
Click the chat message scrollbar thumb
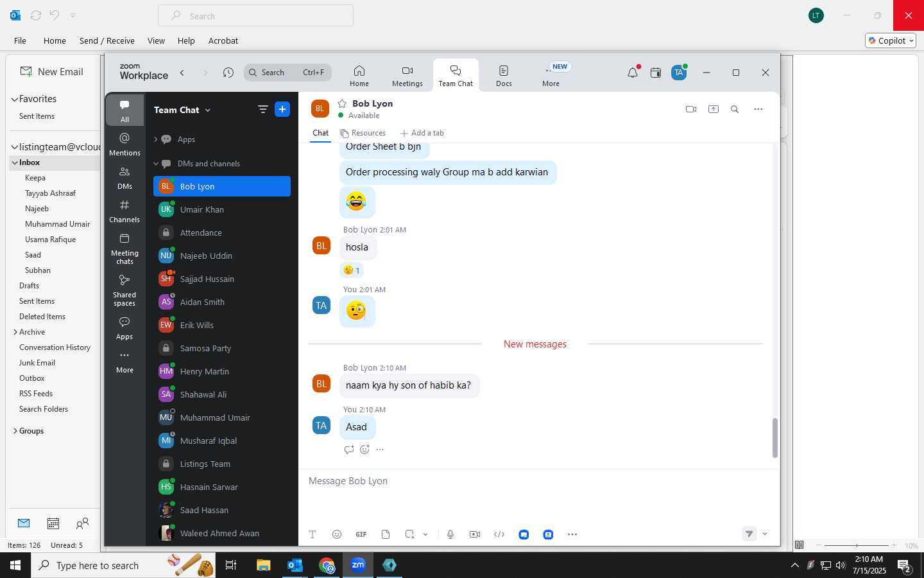(x=774, y=438)
